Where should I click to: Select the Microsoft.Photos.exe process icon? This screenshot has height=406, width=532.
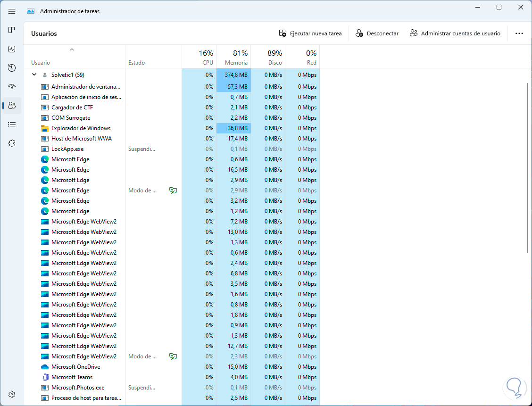tap(45, 388)
